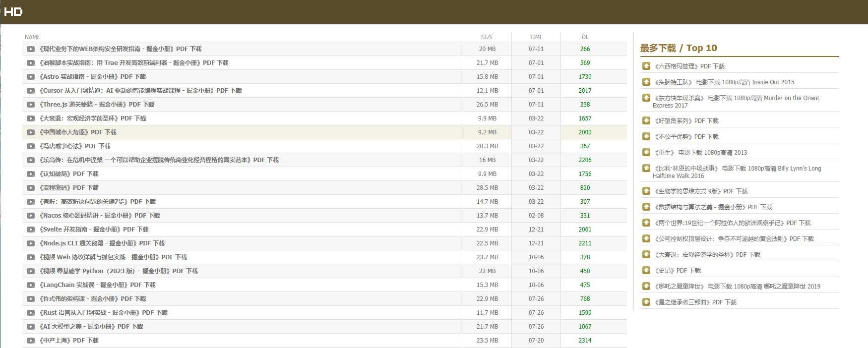Click play icon beside LangChain 实战课 row
Viewport: 868px width, 348px height.
click(x=31, y=285)
